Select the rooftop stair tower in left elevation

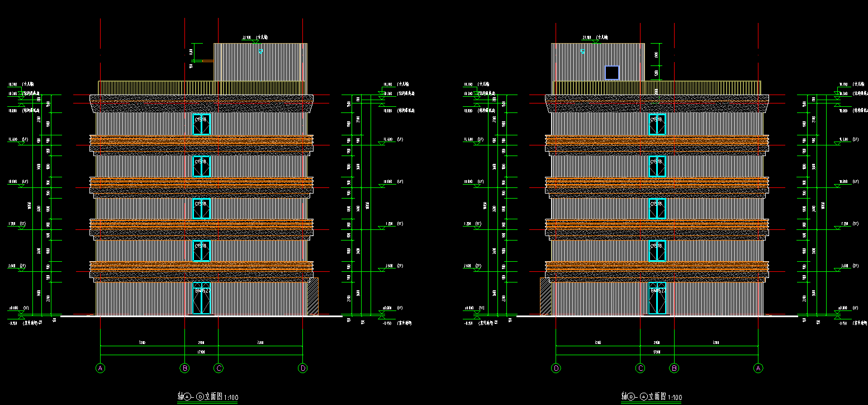[260, 62]
